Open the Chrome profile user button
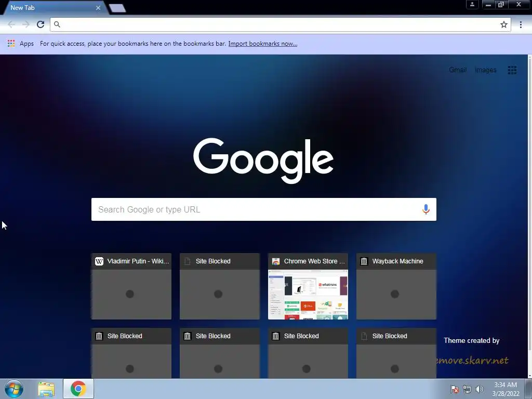Viewport: 532px width, 399px height. point(472,4)
